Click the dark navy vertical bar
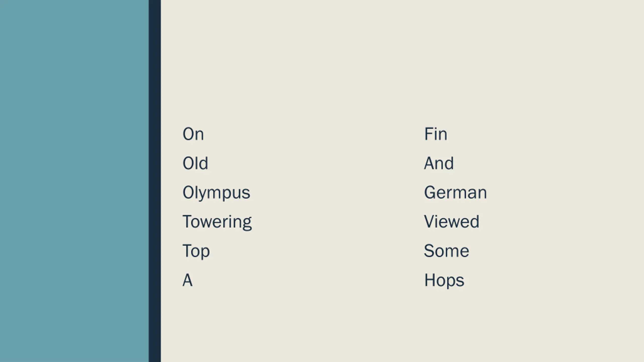The width and height of the screenshot is (644, 362). (x=155, y=181)
